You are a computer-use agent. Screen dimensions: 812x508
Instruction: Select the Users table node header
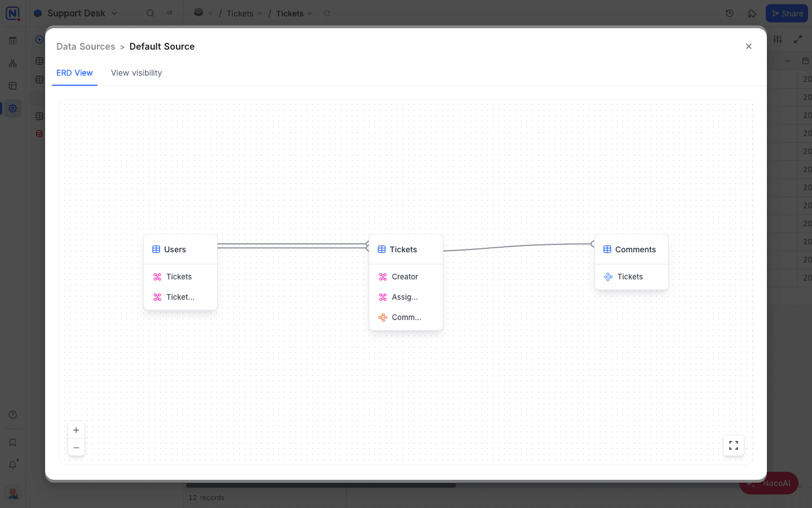(180, 249)
